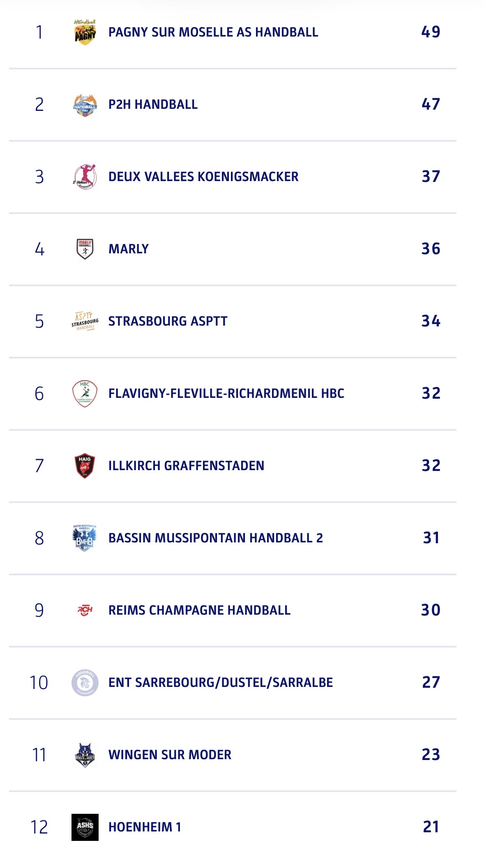Select the REIMS CHAMPAGNE HANDBALL team name
Viewport: 484px width, 868px height.
[199, 610]
